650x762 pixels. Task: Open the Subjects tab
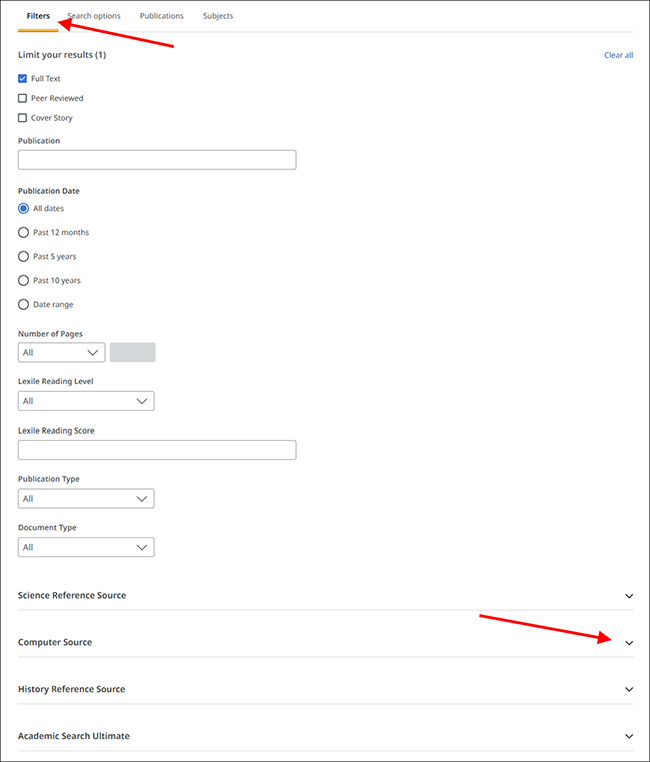click(218, 16)
